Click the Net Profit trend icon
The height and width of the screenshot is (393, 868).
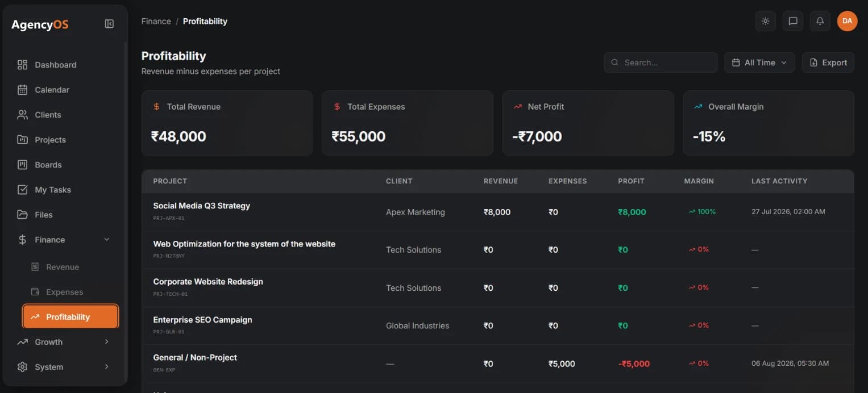tap(517, 107)
